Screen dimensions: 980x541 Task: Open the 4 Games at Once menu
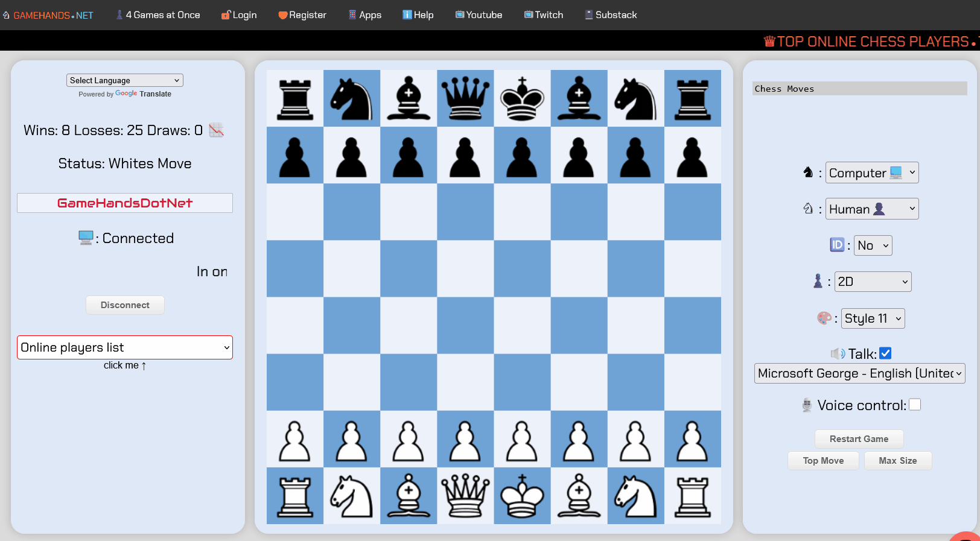click(158, 15)
